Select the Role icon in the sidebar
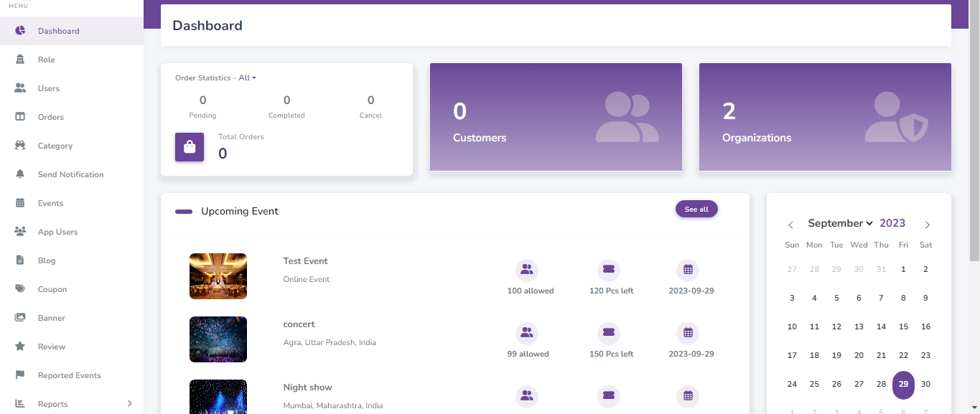The image size is (980, 414). 20,59
